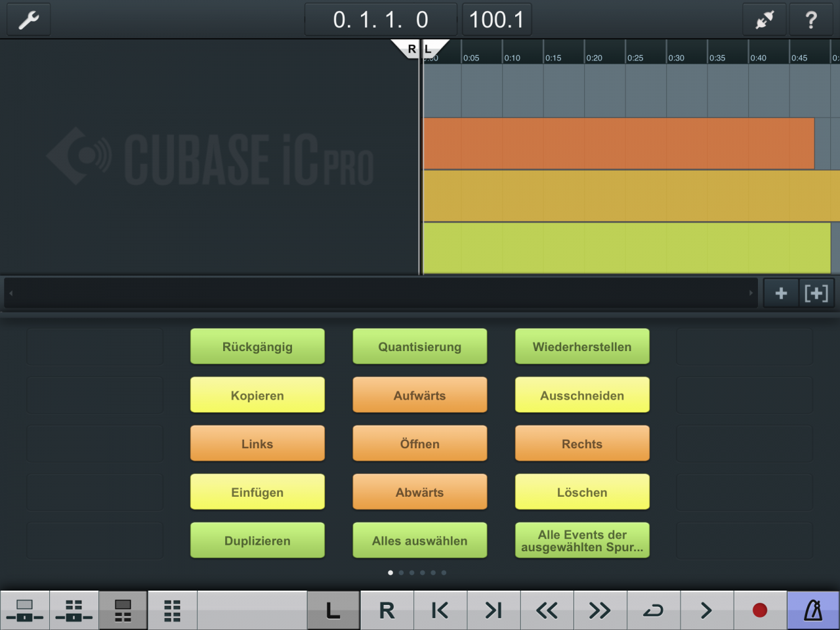Toggle cycle loop mode

click(654, 610)
